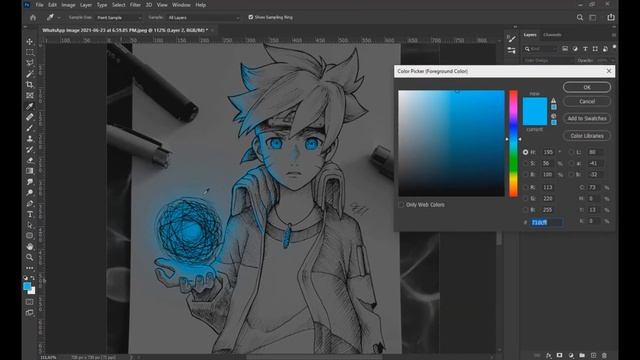Click the vertical hue slider bar
Screen dimensions: 640x360
[513, 143]
